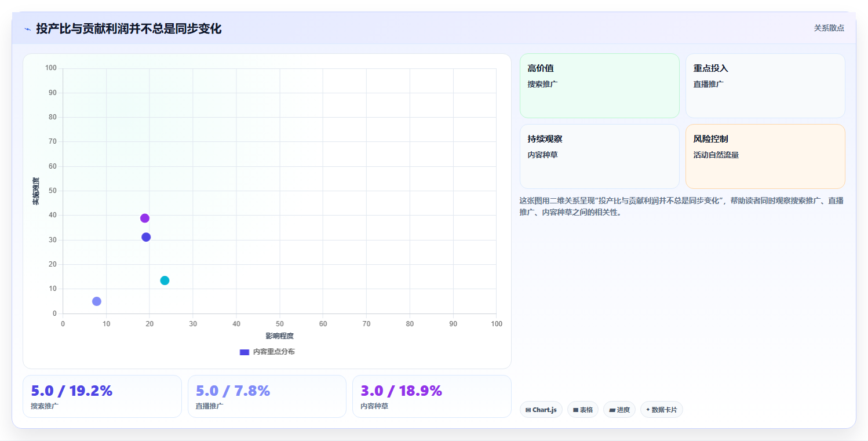The height and width of the screenshot is (441, 868).
Task: Click 内容种草 inside the 持续观察 card
Action: 542,155
